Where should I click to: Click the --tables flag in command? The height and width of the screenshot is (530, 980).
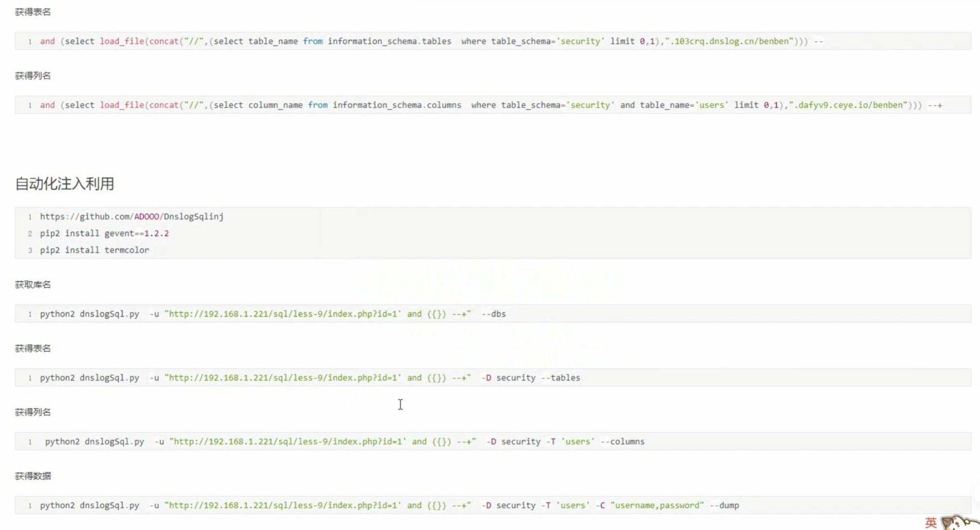(560, 378)
